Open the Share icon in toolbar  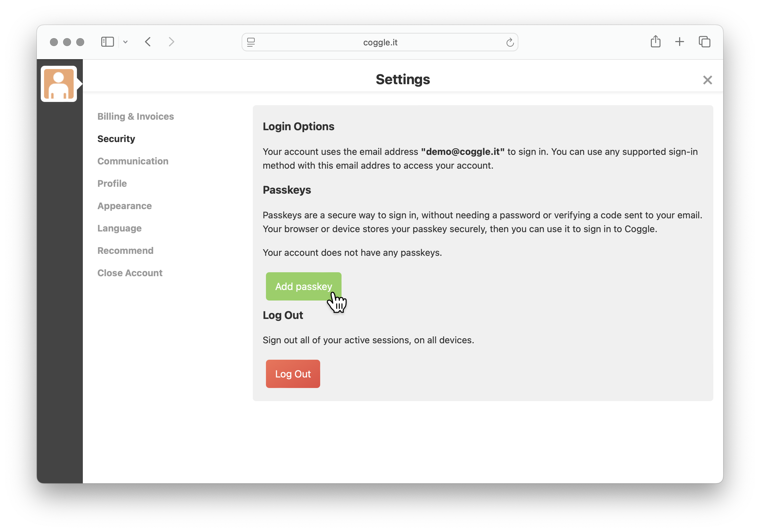[x=655, y=42]
